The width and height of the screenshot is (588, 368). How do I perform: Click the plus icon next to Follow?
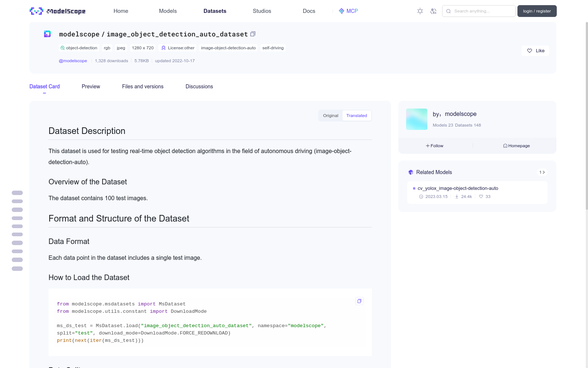(x=428, y=146)
